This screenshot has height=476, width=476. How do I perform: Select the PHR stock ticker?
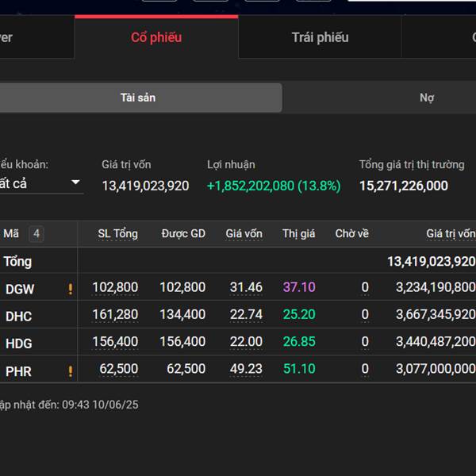pyautogui.click(x=18, y=371)
